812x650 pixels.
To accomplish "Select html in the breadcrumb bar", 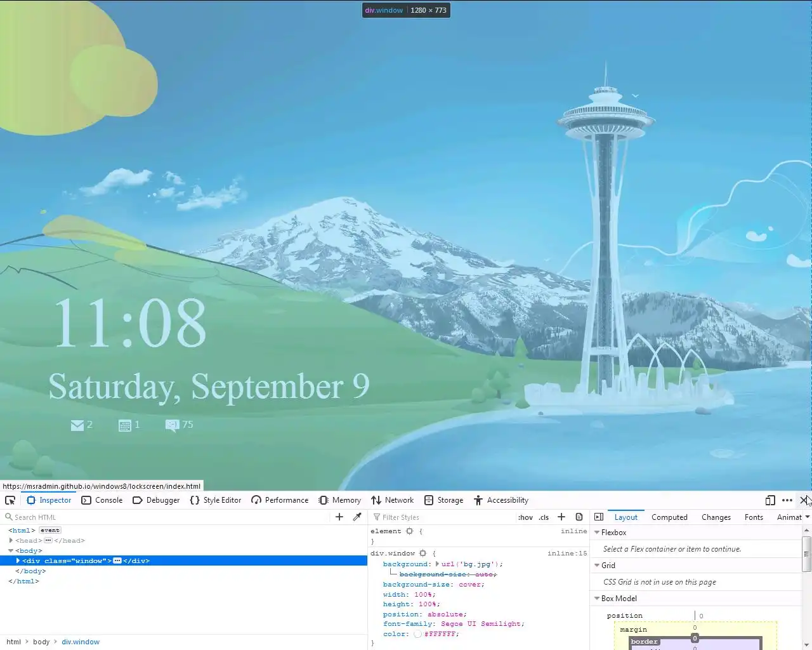I will click(13, 642).
